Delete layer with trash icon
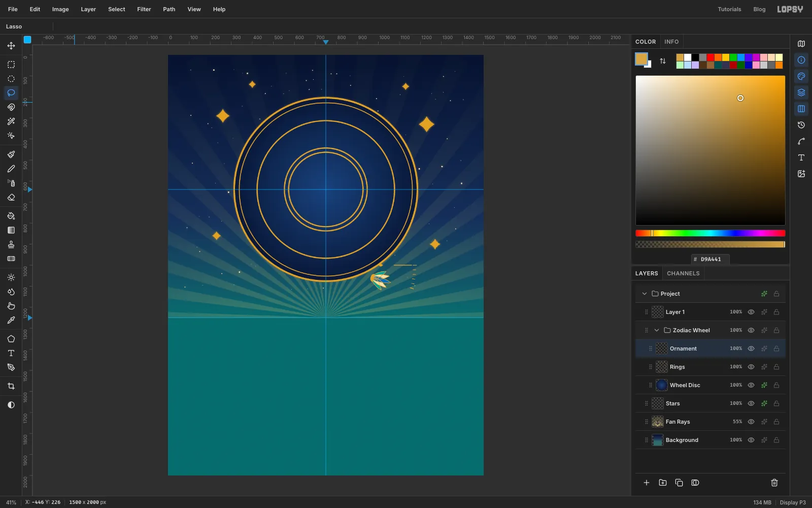 point(774,483)
